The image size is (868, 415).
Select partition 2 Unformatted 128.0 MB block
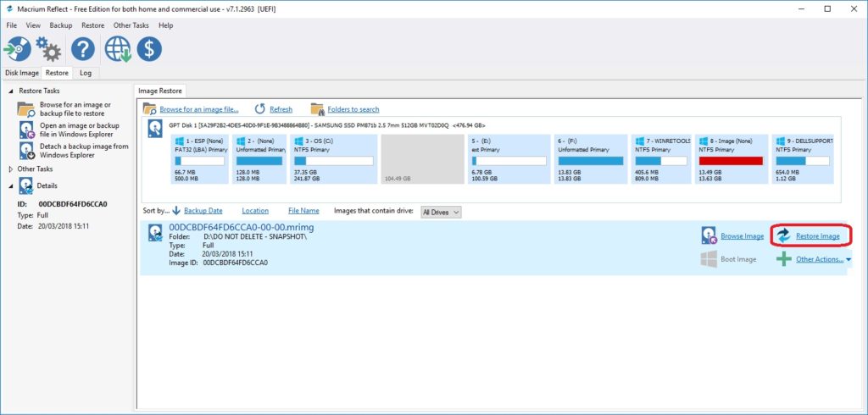tap(259, 159)
